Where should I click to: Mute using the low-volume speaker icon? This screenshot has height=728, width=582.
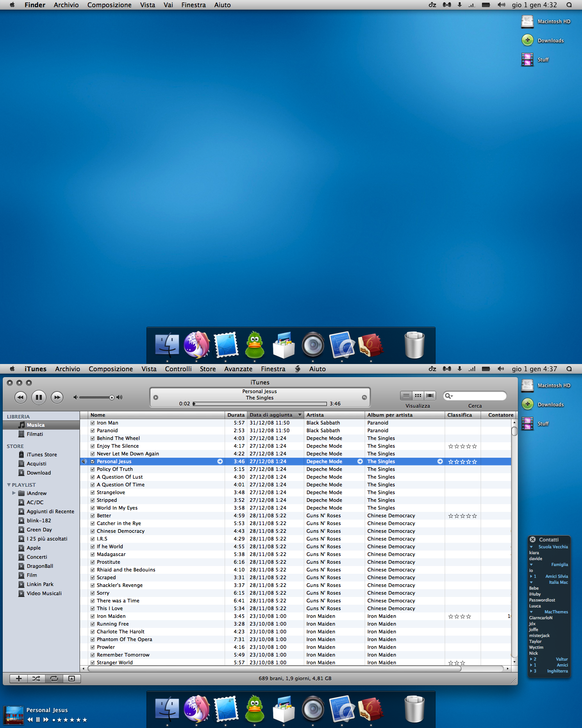75,397
